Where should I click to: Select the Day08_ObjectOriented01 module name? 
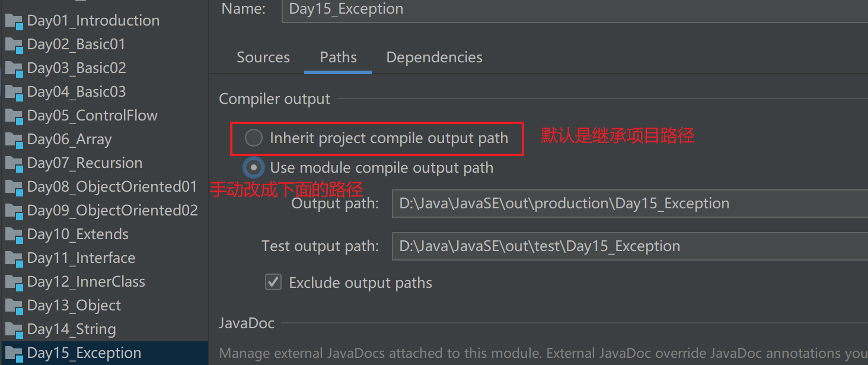[x=112, y=187]
